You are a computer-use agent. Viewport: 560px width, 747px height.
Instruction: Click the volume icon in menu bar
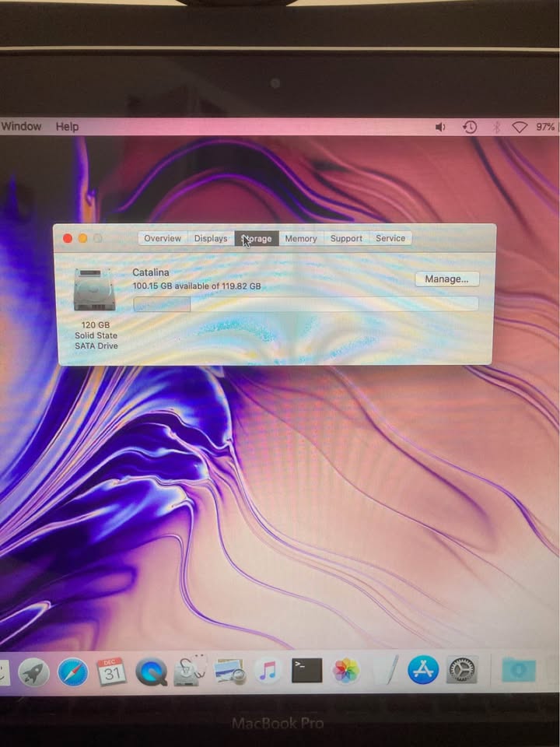[x=440, y=127]
